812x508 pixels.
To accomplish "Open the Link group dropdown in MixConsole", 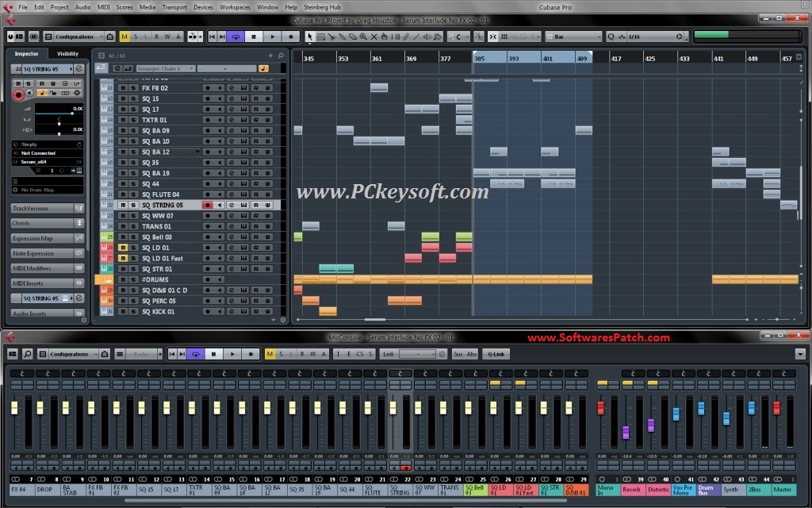I will 418,354.
